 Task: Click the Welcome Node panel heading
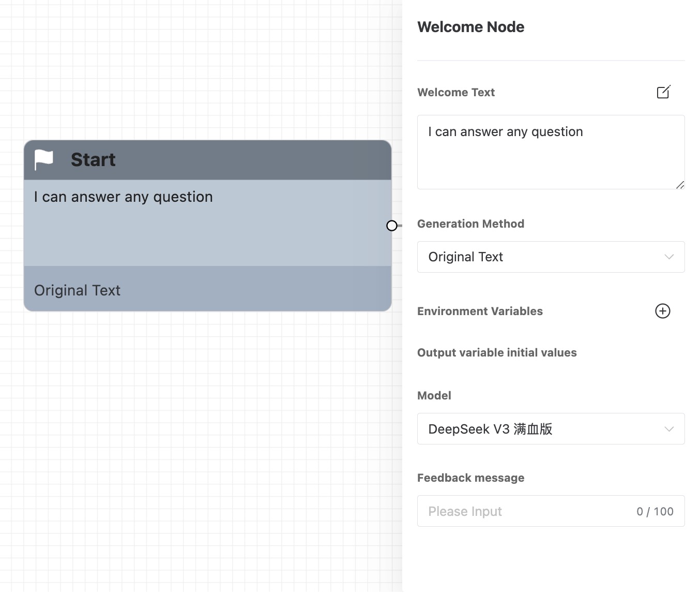pyautogui.click(x=470, y=27)
